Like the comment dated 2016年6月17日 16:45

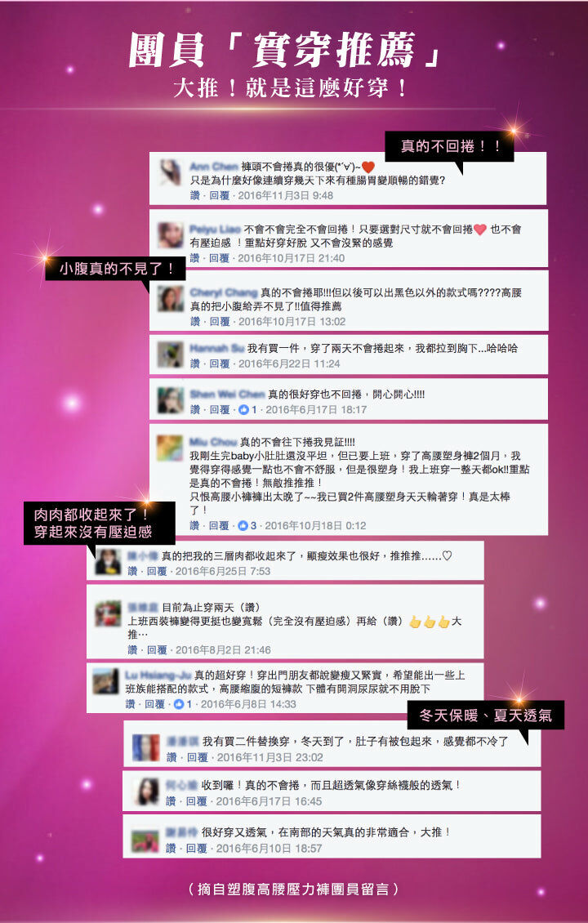coord(171,801)
